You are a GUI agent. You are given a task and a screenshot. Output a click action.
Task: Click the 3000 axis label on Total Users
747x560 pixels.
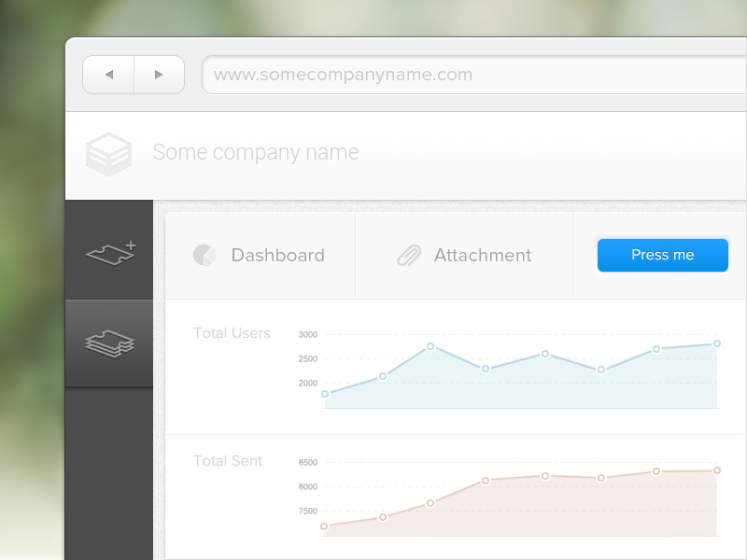coord(308,334)
